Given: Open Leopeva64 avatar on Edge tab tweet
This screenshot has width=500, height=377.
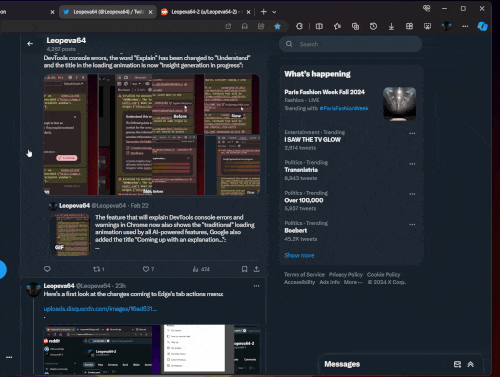Looking at the screenshot, I should pyautogui.click(x=34, y=290).
